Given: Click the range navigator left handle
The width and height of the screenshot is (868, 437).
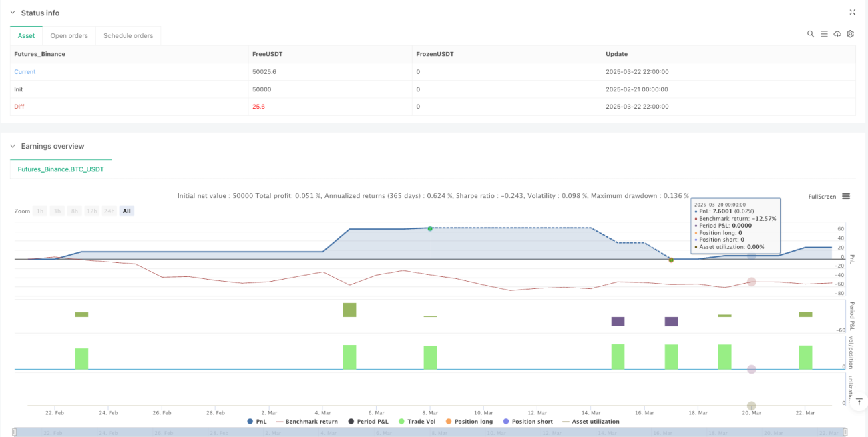Looking at the screenshot, I should pos(15,432).
